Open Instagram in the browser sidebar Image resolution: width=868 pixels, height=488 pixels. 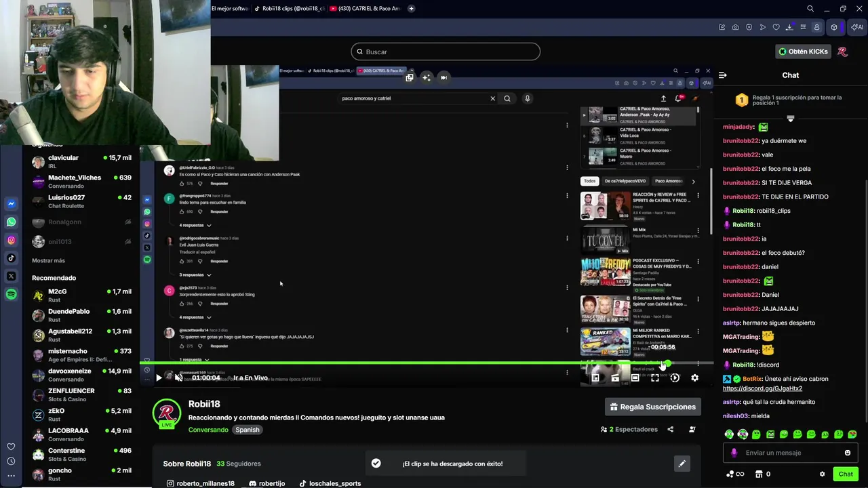click(12, 240)
